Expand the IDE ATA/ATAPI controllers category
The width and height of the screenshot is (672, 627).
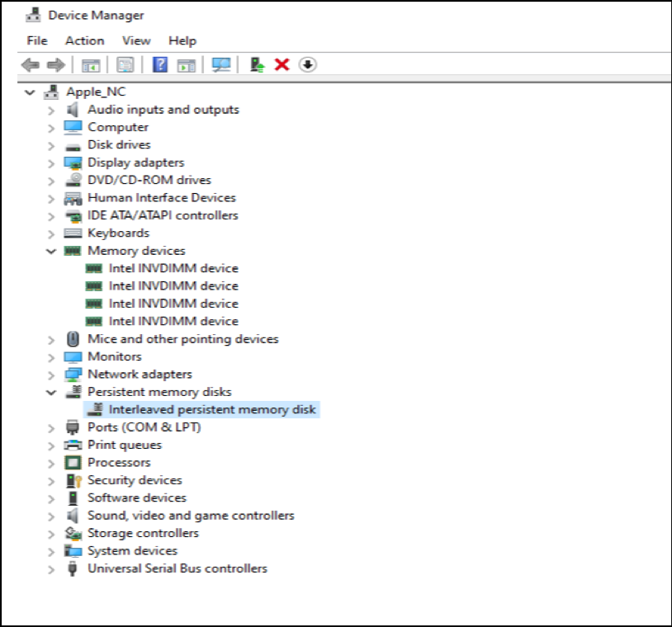[51, 216]
